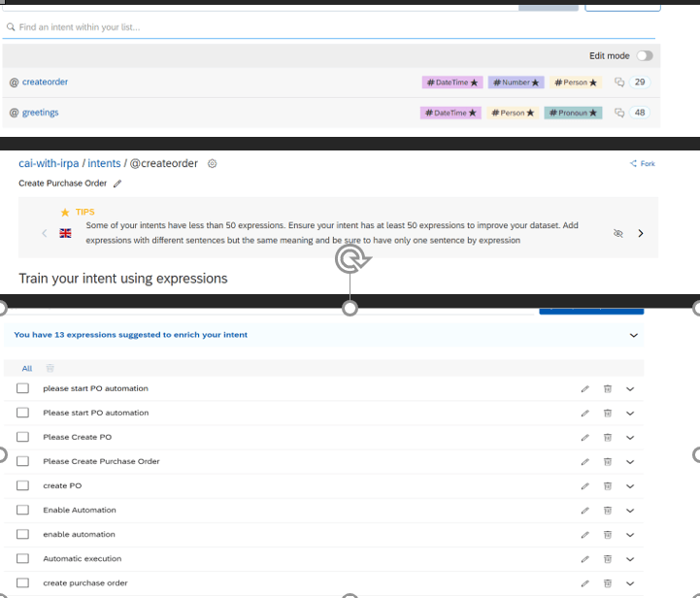Delete 'Please Create Purchase Order' expression
Viewport: 700px width, 598px height.
[x=608, y=462]
